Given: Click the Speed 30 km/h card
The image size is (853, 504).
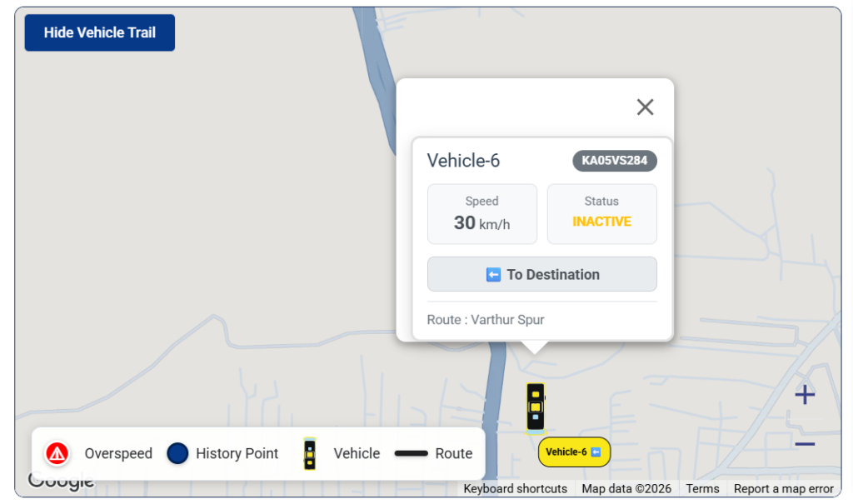Looking at the screenshot, I should coord(482,214).
